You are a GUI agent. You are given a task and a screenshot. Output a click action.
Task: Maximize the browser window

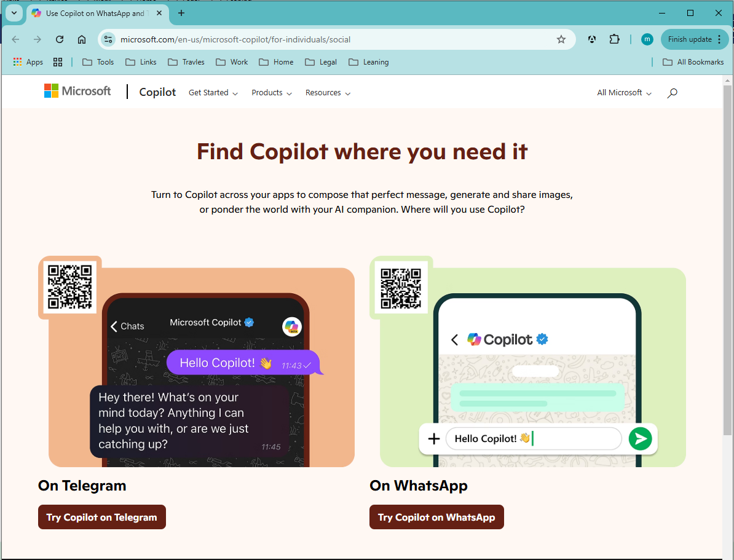point(690,13)
